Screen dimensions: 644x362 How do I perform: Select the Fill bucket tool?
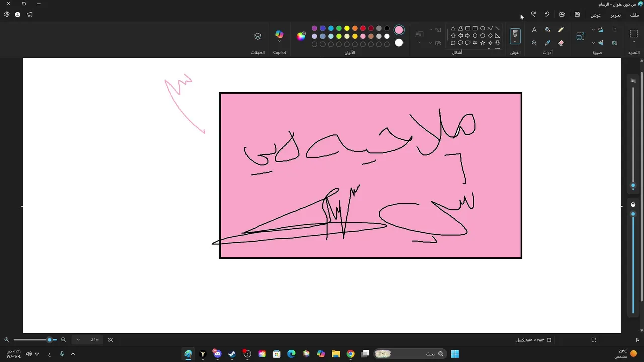548,29
